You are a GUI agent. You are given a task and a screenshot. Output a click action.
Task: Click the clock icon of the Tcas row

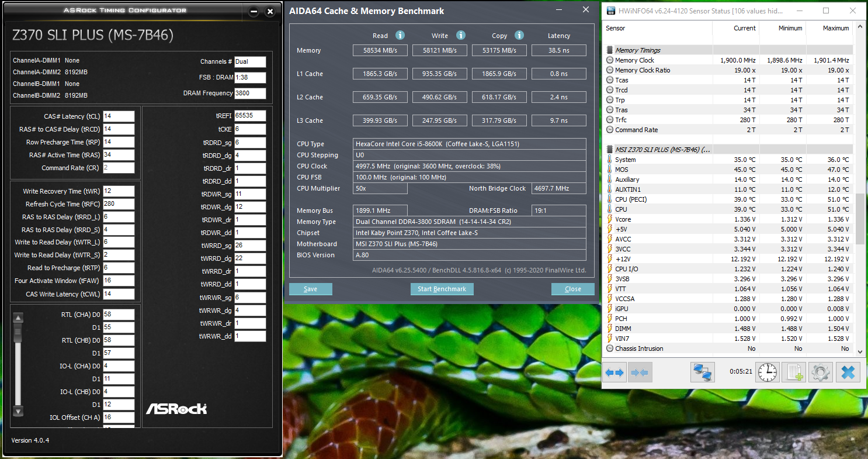coord(610,80)
